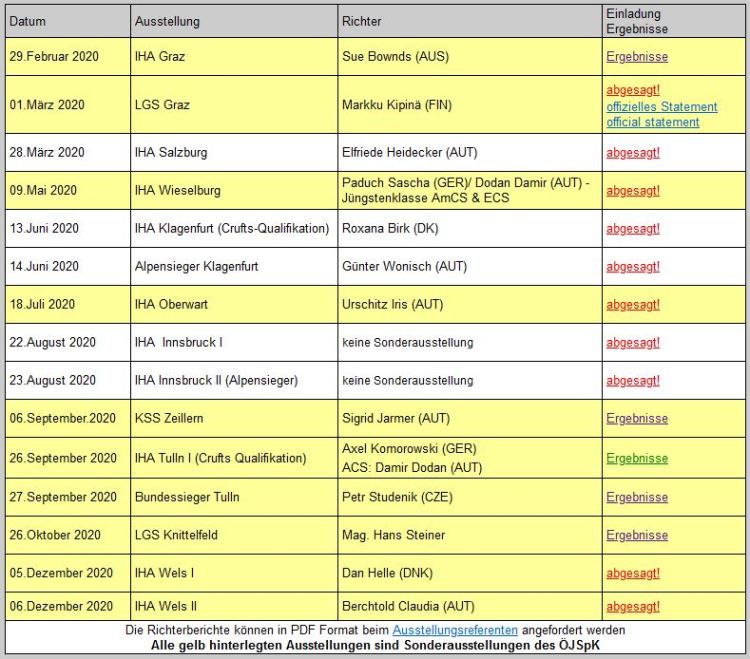The image size is (750, 659).
Task: Click the Richter column header
Action: tap(361, 21)
